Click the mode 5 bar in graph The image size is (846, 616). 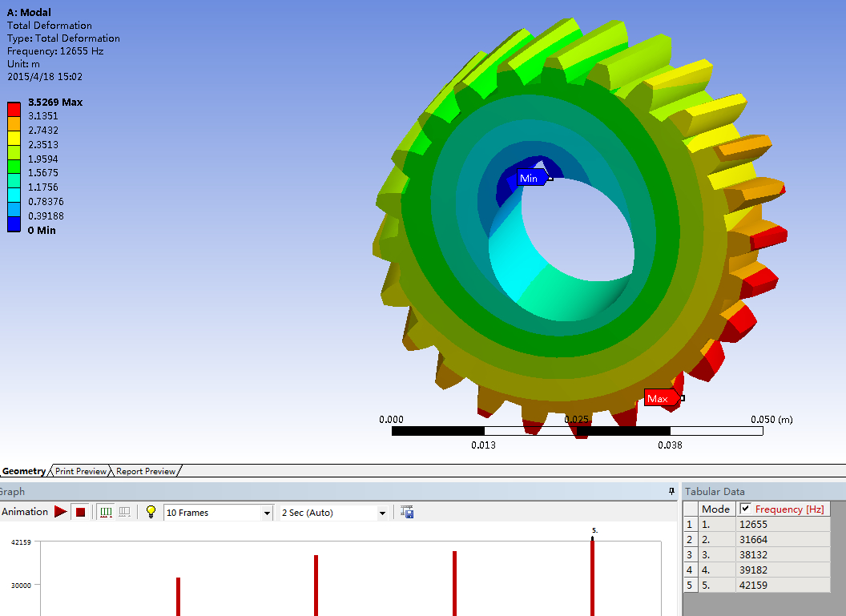592,578
